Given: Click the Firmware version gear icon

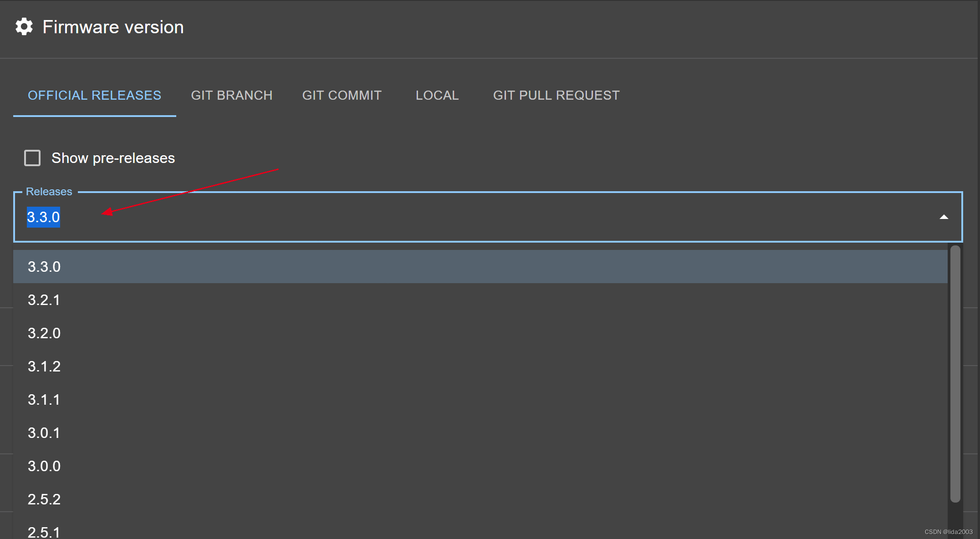Looking at the screenshot, I should (x=24, y=27).
